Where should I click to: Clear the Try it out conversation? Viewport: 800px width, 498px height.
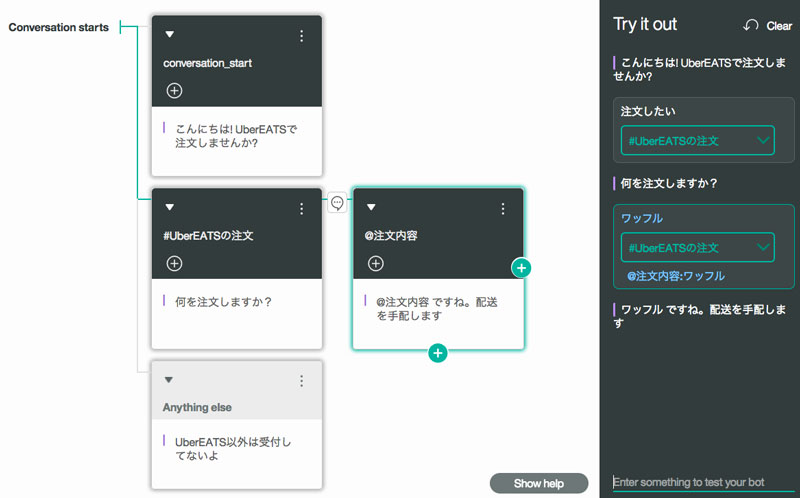point(768,26)
